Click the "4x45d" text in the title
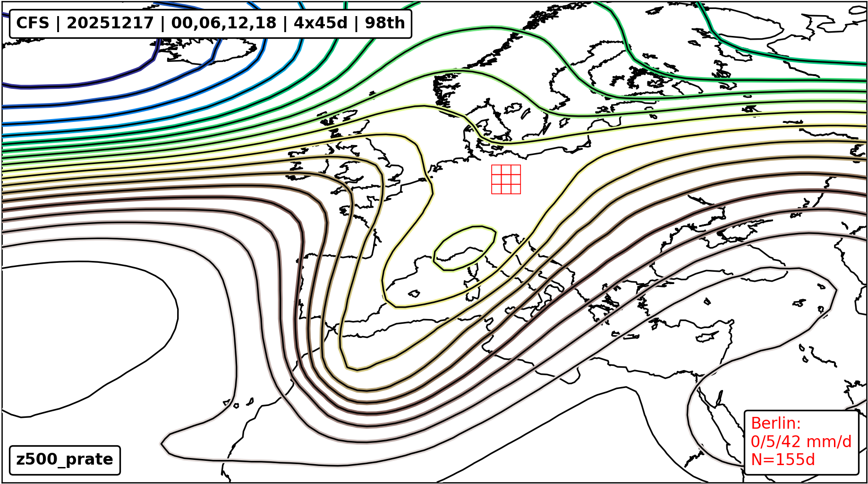This screenshot has height=484, width=868. [320, 23]
